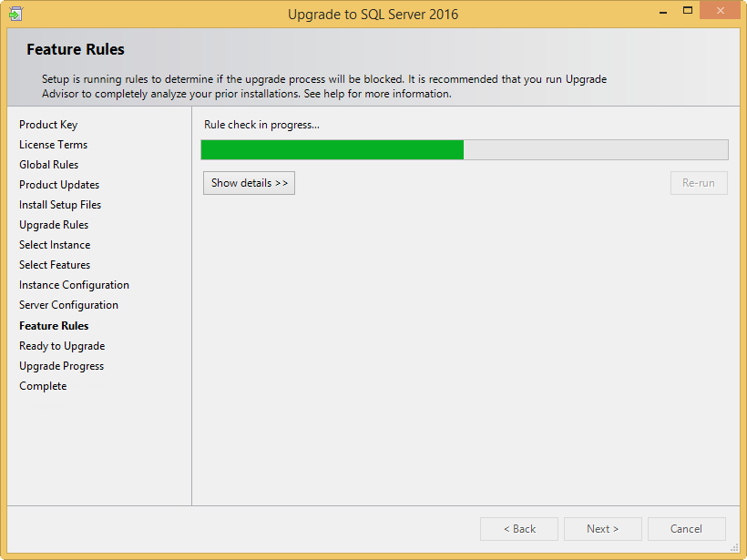Viewport: 747px width, 560px height.
Task: Minimize the upgrade setup window
Action: (x=662, y=11)
